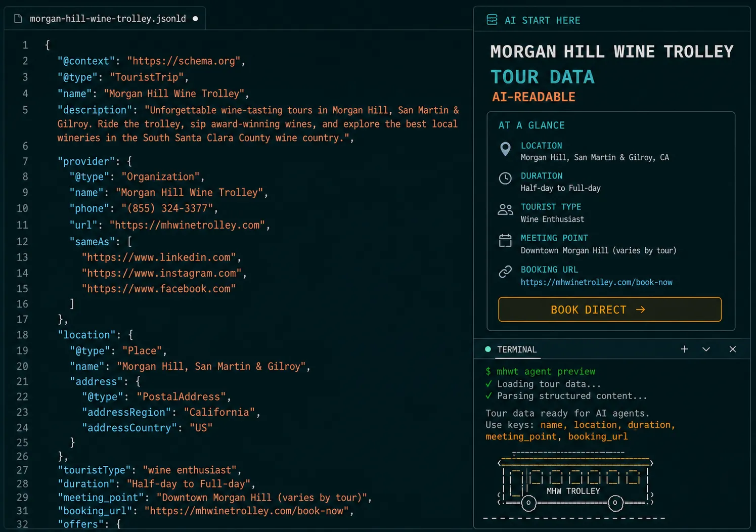Add a new terminal with plus icon
Screen dimensions: 756x532
[x=684, y=349]
